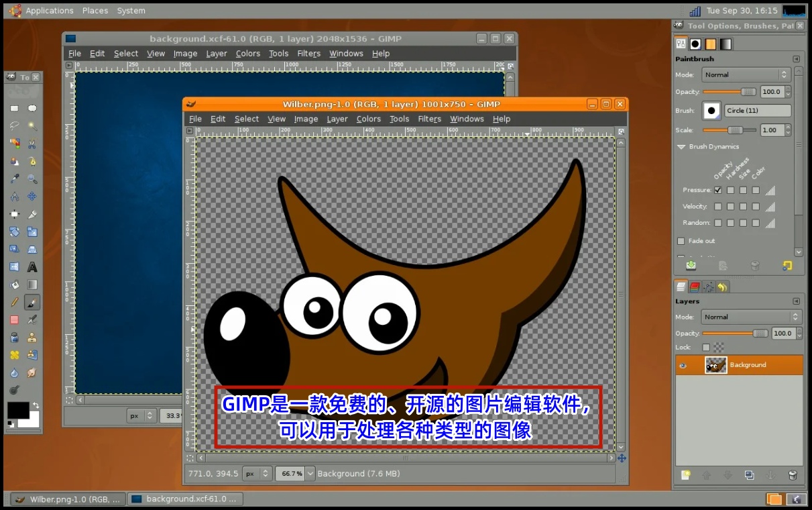Image resolution: width=812 pixels, height=510 pixels.
Task: Select the Color Picker eyedropper tool
Action: [x=14, y=179]
